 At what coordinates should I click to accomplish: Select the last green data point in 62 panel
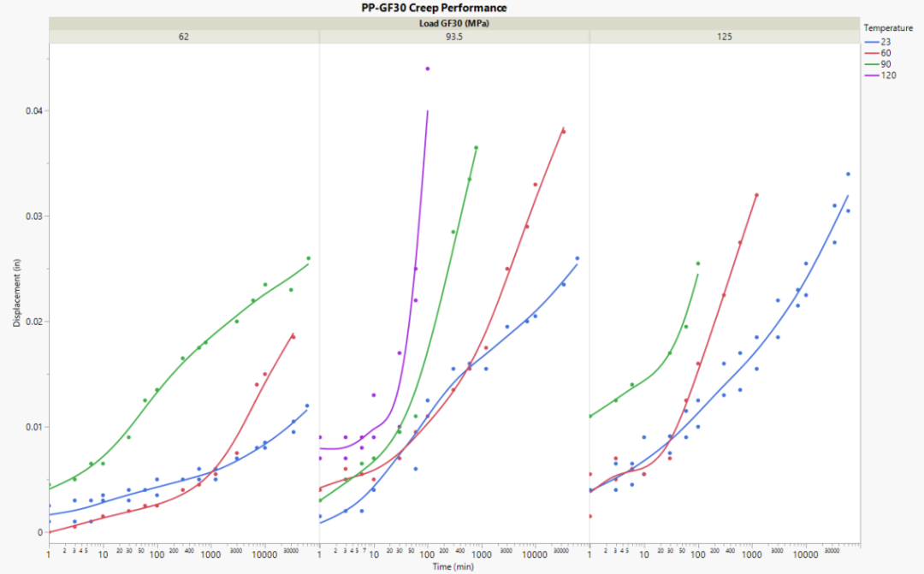(x=308, y=258)
